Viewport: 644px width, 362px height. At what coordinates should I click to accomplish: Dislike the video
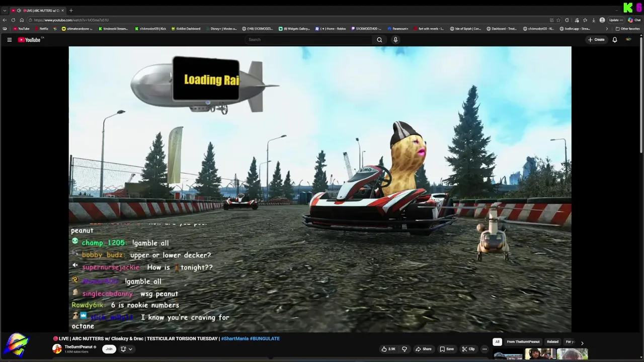pyautogui.click(x=404, y=349)
